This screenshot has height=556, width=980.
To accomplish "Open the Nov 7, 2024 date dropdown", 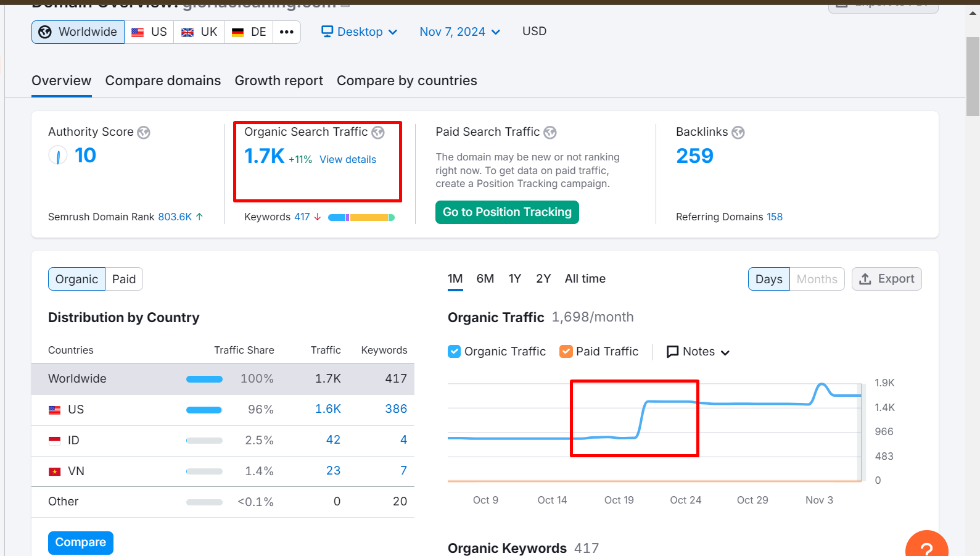I will point(459,32).
